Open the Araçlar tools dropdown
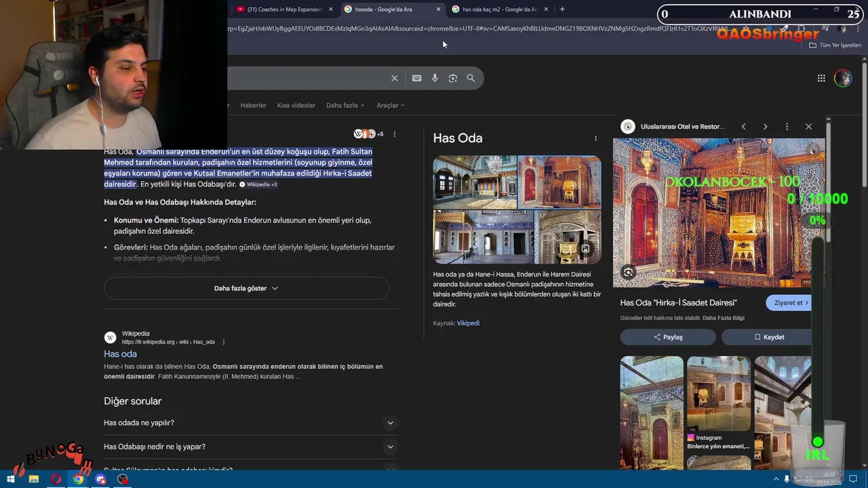 (391, 106)
